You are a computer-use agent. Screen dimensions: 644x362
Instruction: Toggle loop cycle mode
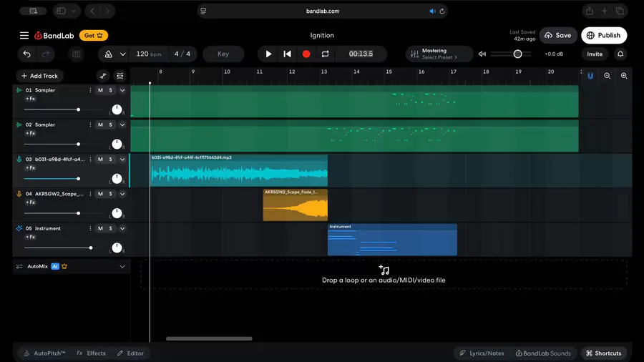click(326, 54)
